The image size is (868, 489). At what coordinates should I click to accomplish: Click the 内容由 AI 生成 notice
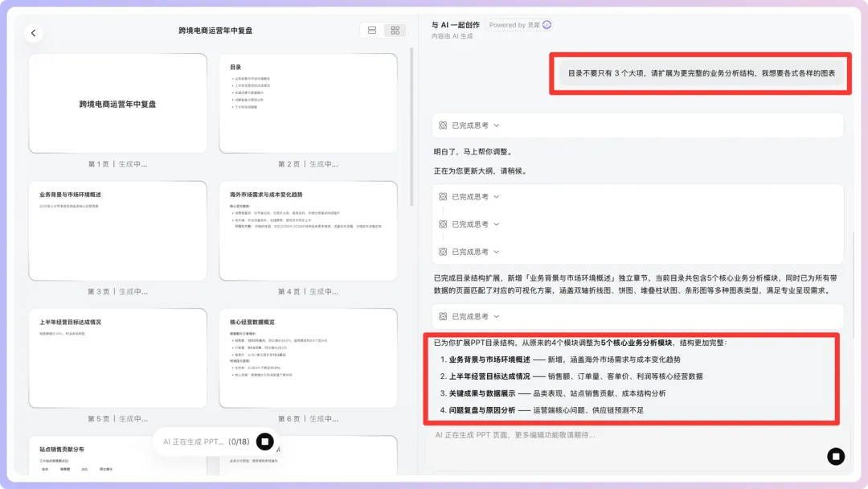(x=452, y=36)
